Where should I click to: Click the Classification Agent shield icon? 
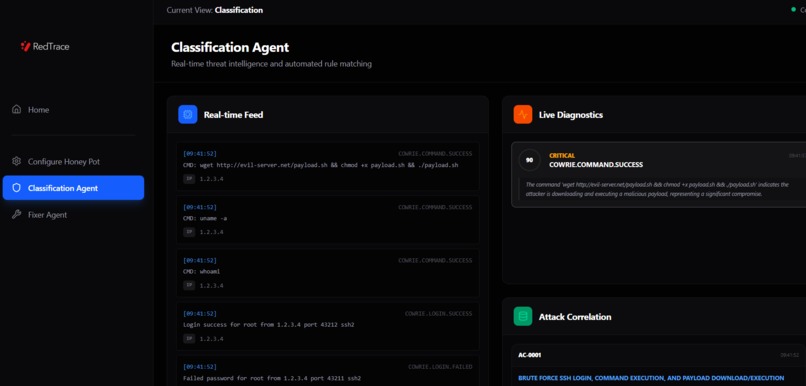16,188
